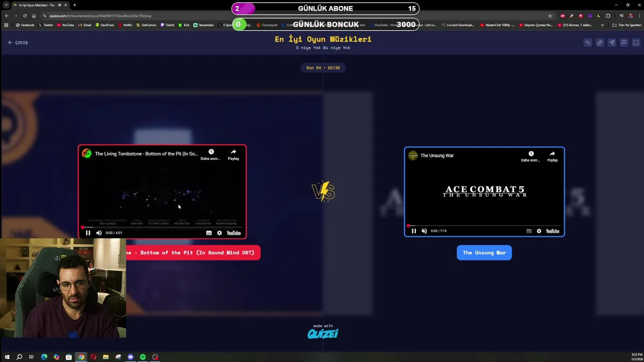
Task: Expand hidden bookmarks chevron
Action: pyautogui.click(x=602, y=25)
